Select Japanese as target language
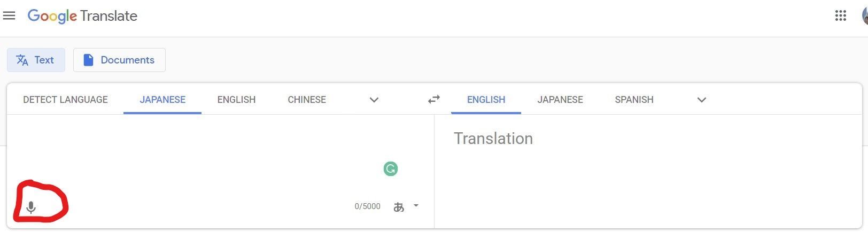 (x=560, y=100)
